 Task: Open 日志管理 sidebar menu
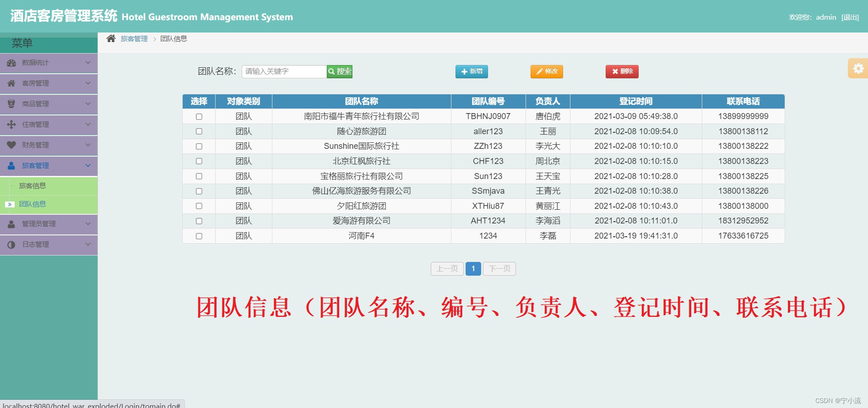[49, 245]
